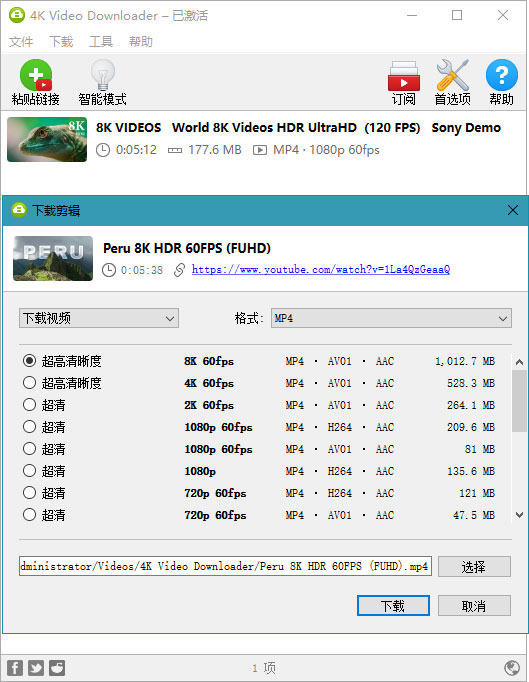This screenshot has height=682, width=529.
Task: Click the 4K Video Downloader title bar logo
Action: point(17,15)
